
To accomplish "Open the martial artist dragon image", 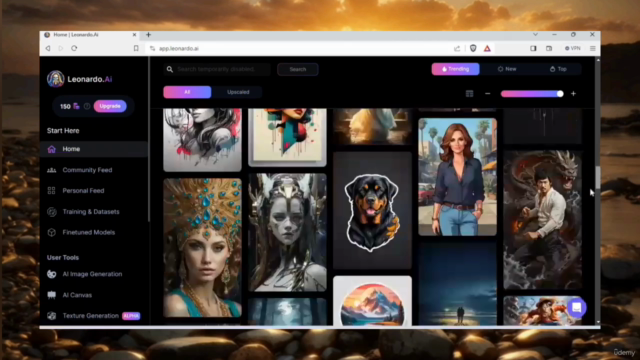I will point(542,220).
